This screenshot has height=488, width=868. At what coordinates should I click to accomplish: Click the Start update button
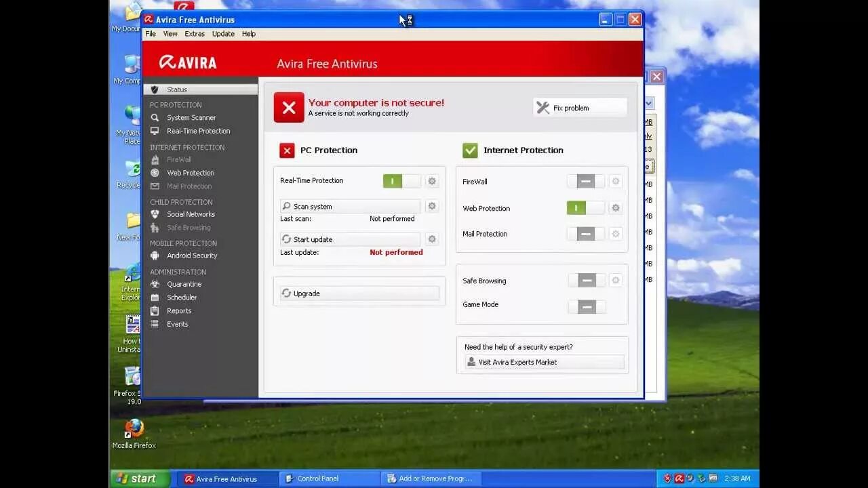[351, 239]
